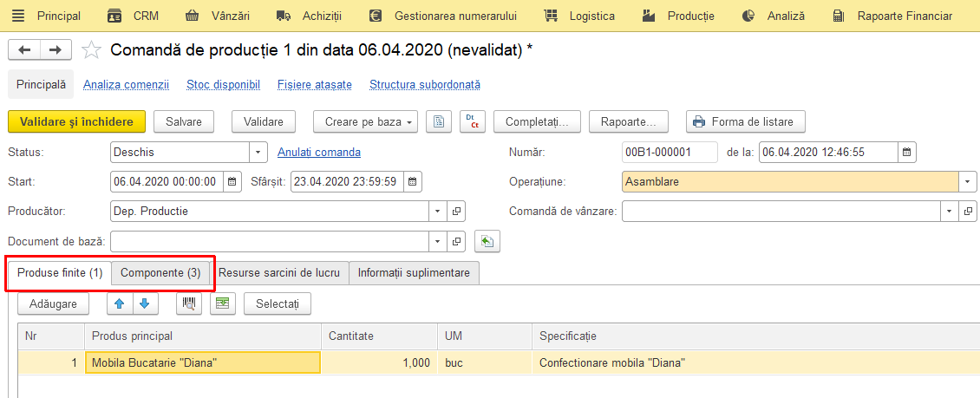Add document to favorites with star
The image size is (980, 398).
coord(91,50)
